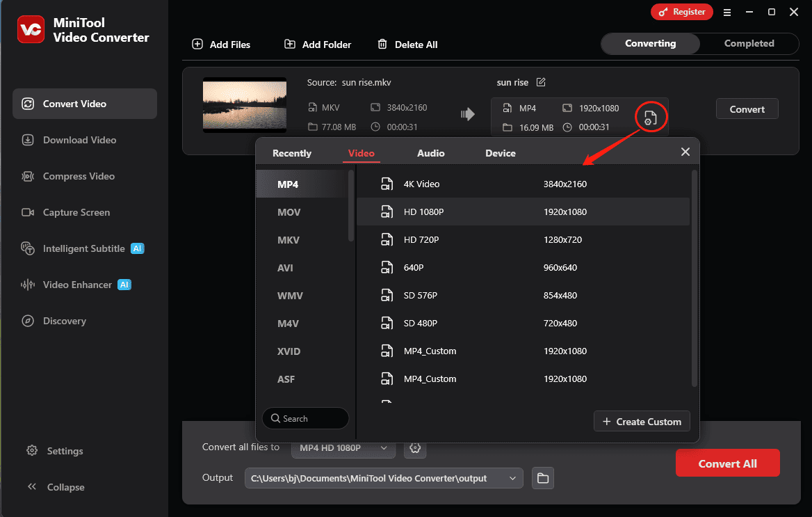Choose the SD 480P preset
Screen dimensions: 812x517
click(x=523, y=323)
